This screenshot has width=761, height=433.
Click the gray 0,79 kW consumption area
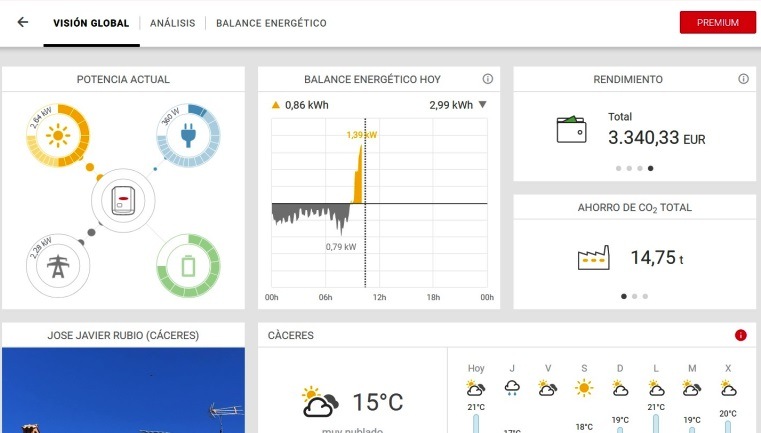pos(311,216)
